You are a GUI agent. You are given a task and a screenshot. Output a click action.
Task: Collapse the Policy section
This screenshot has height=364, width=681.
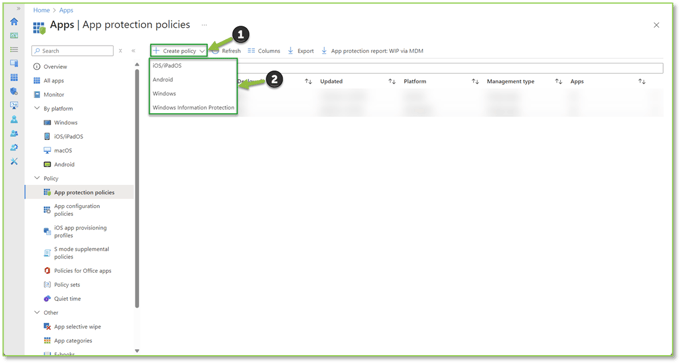click(x=37, y=179)
